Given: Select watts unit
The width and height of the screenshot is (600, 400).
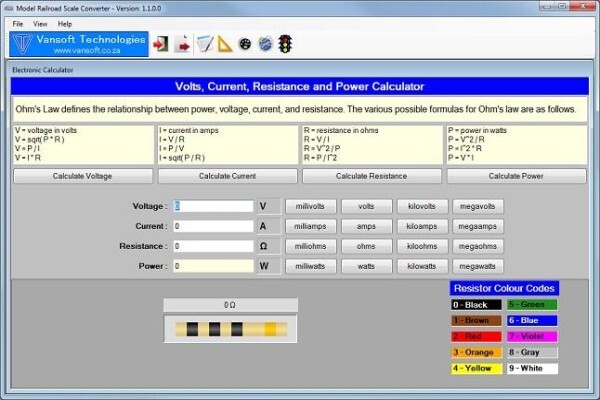Looking at the screenshot, I should coord(366,266).
